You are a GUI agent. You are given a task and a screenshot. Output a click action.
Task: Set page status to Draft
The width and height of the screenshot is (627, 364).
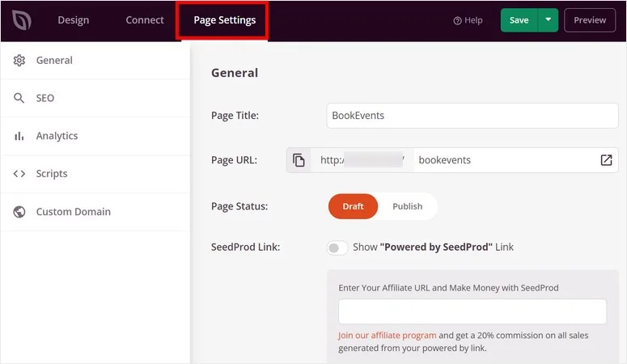(x=353, y=206)
